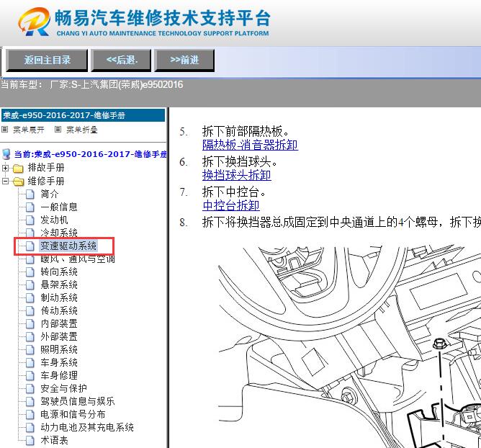Open the 悬架系统 tree item
Screen dimensions: 481x448
[x=59, y=285]
